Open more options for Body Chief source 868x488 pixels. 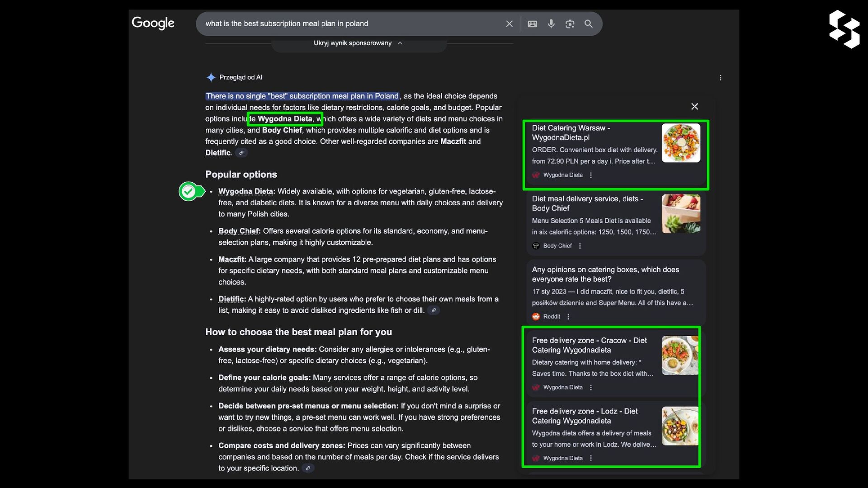point(580,246)
